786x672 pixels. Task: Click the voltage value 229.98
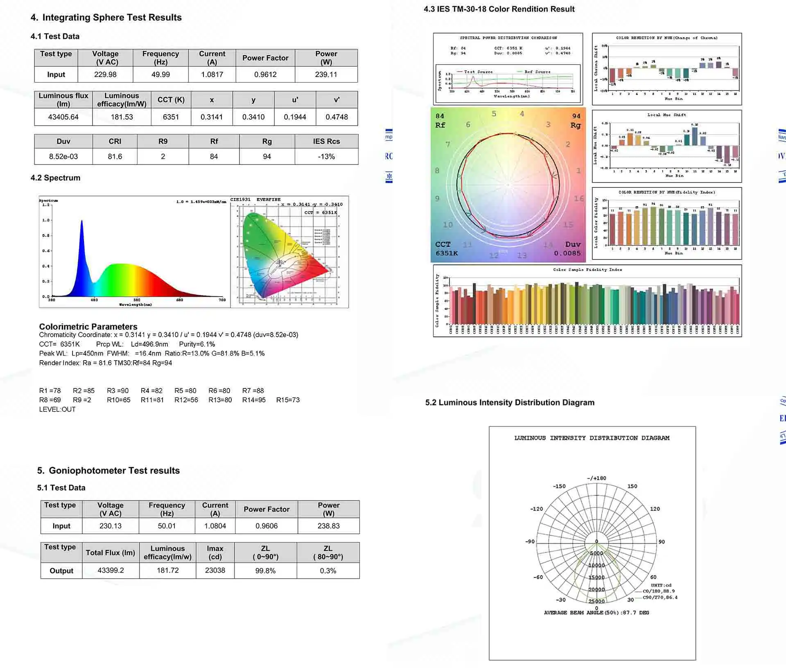coord(105,74)
